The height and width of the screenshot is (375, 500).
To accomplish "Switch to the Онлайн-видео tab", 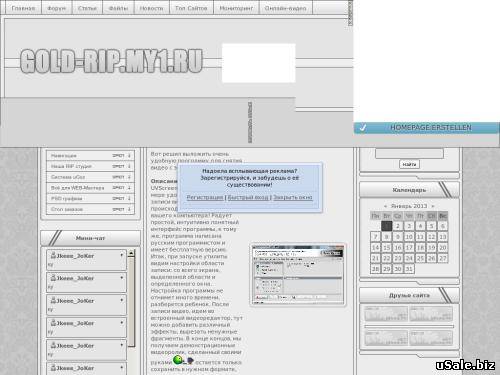I will coord(285,8).
